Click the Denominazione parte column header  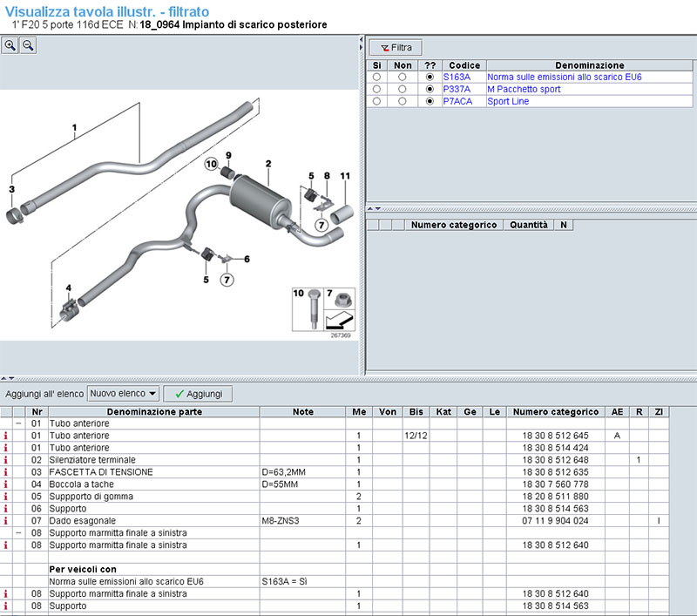click(153, 411)
